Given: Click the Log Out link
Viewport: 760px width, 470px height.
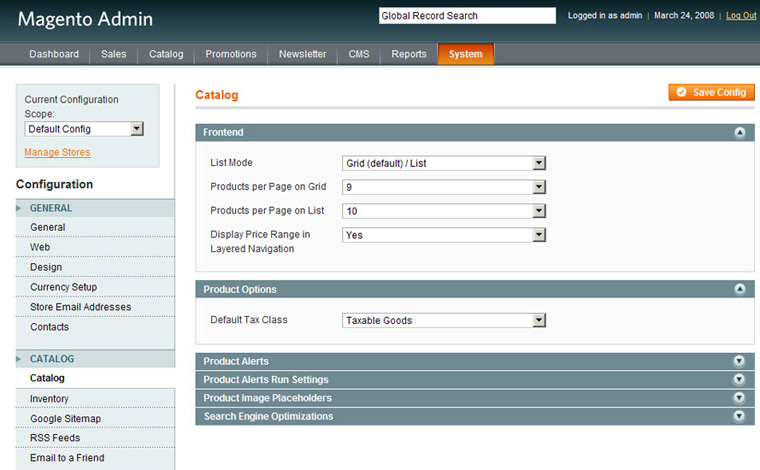Looking at the screenshot, I should tap(741, 16).
